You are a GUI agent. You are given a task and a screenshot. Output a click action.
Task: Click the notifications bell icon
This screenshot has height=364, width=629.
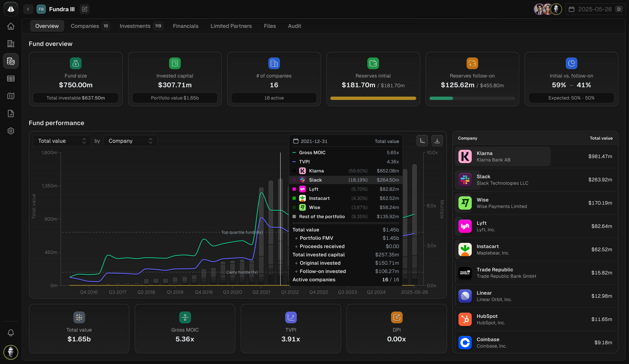(x=11, y=333)
